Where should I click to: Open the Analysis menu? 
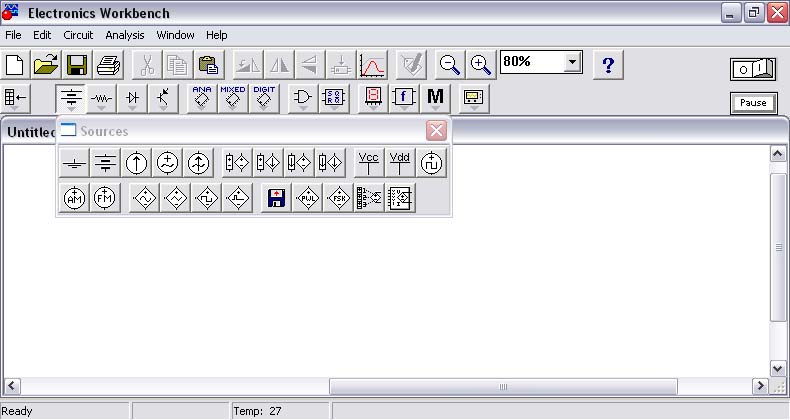tap(124, 35)
